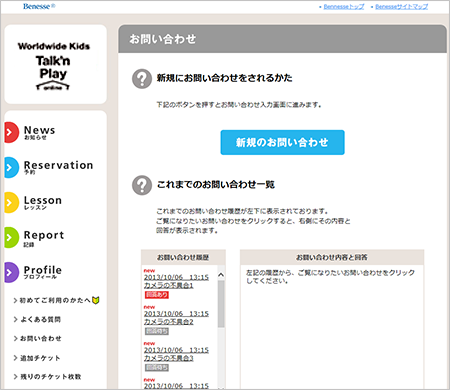Click scroll-up arrow of inquiry history list
Viewport: 450px width, 390px height.
coord(221,275)
